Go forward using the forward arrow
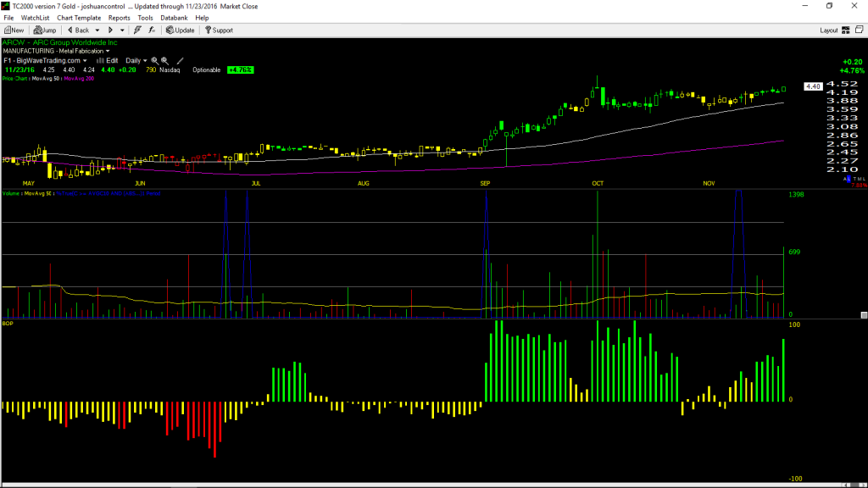Image resolution: width=868 pixels, height=488 pixels. tap(111, 30)
